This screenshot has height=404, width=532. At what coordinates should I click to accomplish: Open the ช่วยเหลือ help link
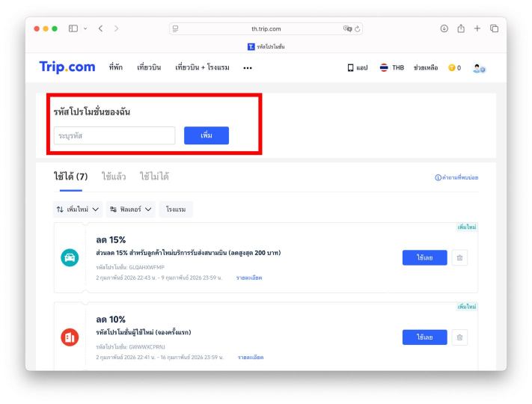426,67
